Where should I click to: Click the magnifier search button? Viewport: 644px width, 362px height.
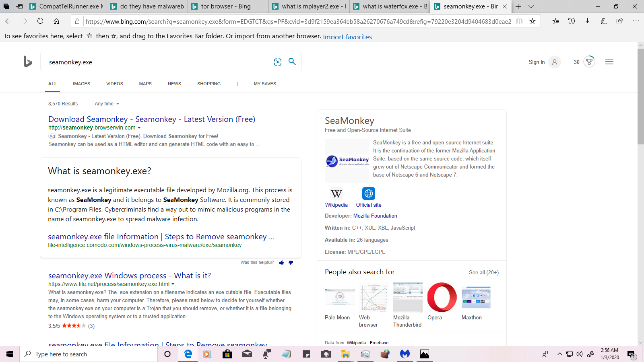click(x=292, y=62)
